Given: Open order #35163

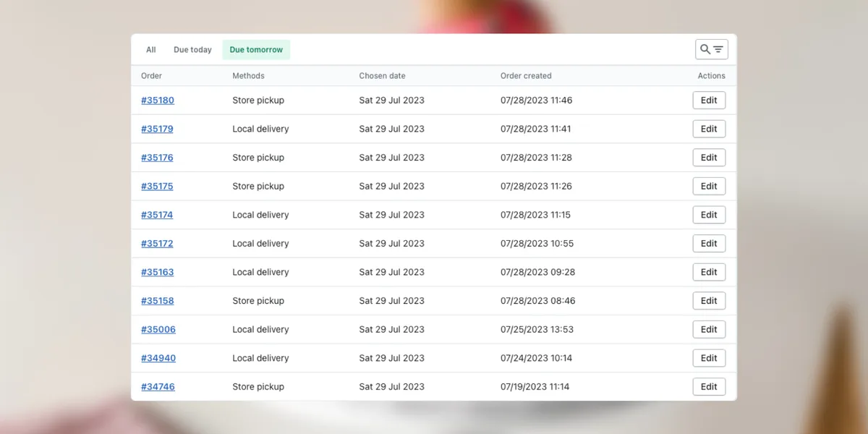Looking at the screenshot, I should (157, 272).
